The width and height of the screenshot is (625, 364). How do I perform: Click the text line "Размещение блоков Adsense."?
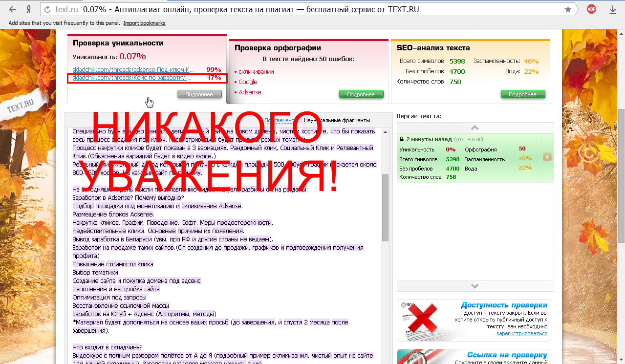click(x=113, y=214)
